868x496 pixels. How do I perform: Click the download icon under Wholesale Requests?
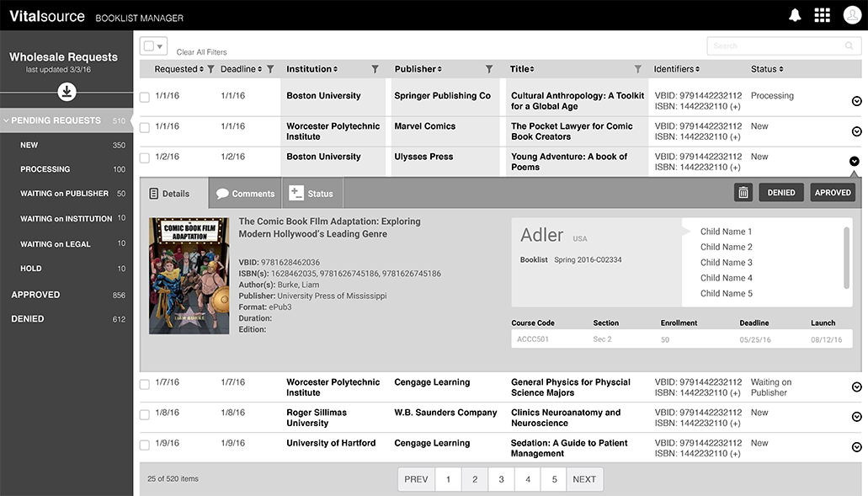point(67,93)
